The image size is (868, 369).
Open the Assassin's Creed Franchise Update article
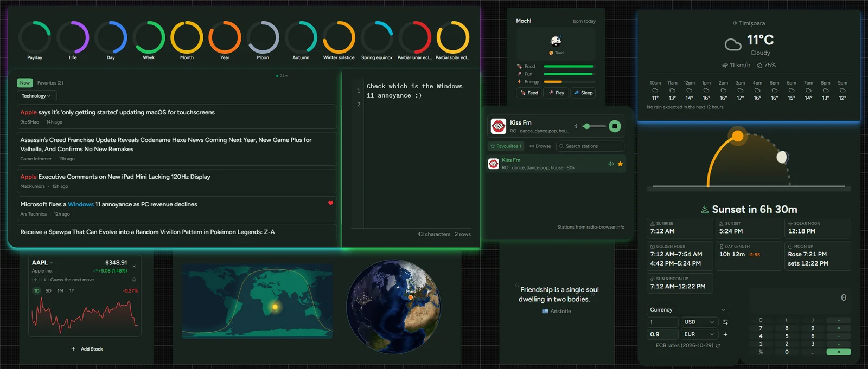177,148
